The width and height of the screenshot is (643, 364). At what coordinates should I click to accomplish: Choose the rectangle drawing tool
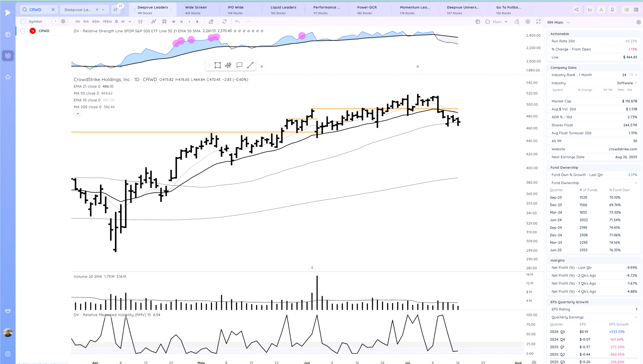click(218, 65)
